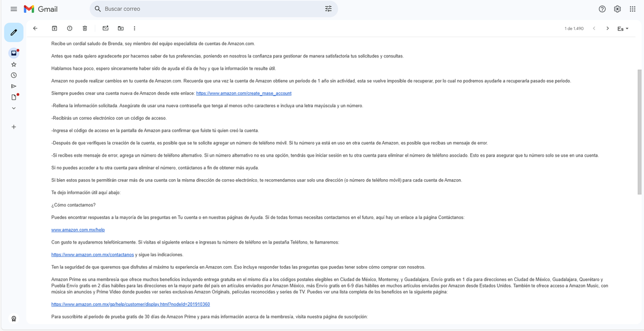
Task: Go to older message arrow
Action: coord(608,28)
